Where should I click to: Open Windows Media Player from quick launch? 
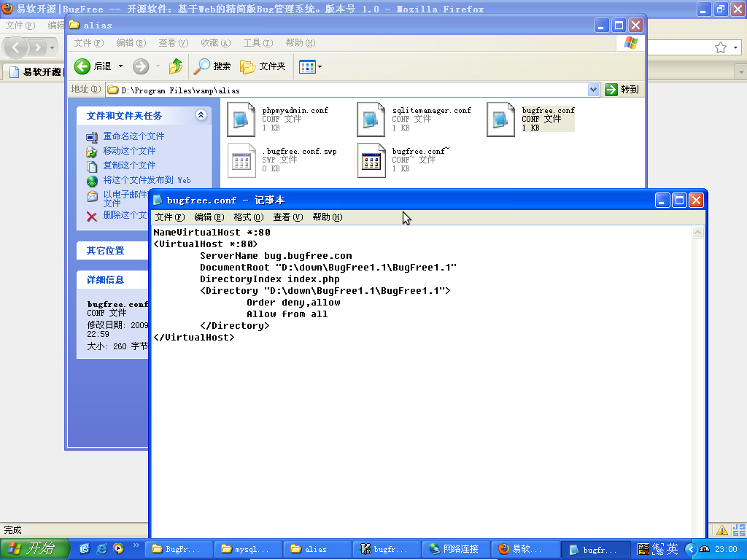[x=118, y=548]
